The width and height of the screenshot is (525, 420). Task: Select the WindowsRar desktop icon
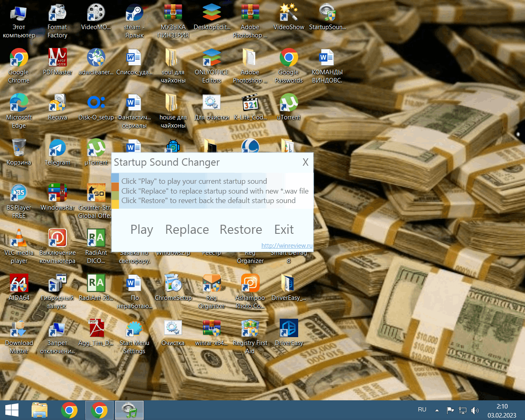click(x=57, y=198)
